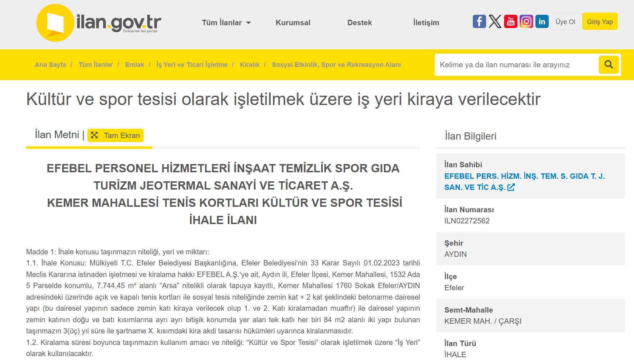Open the Facebook social icon
The width and height of the screenshot is (634, 364).
[x=479, y=22]
